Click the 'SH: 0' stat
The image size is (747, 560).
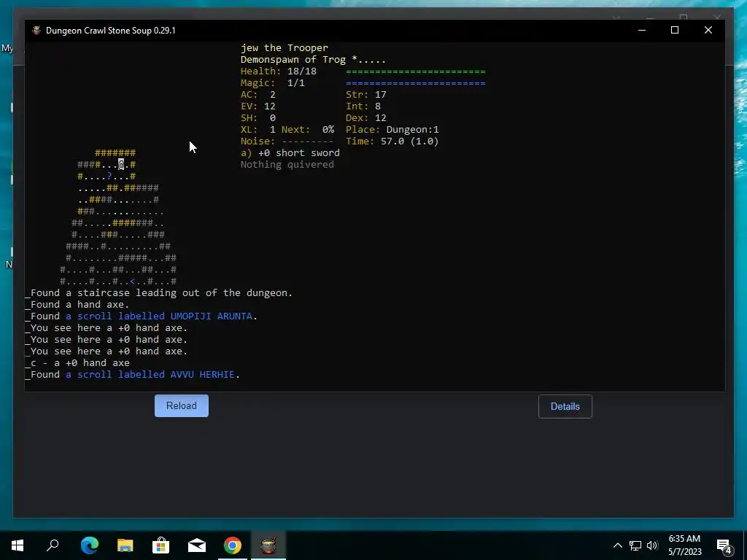(258, 117)
